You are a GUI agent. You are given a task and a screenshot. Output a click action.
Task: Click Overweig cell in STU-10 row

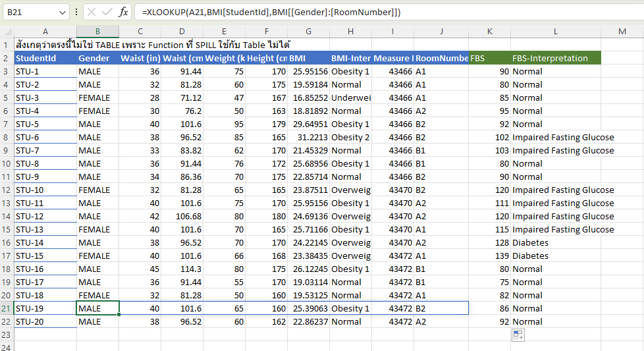coord(351,190)
